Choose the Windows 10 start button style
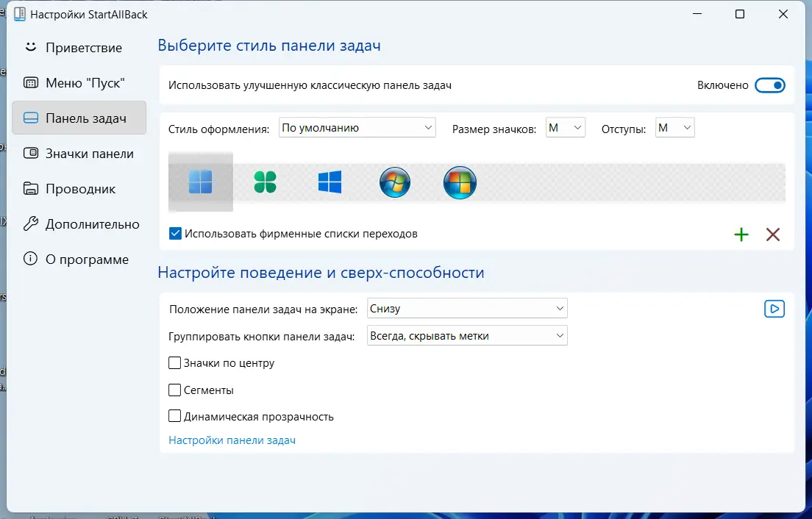812x519 pixels. (x=329, y=182)
